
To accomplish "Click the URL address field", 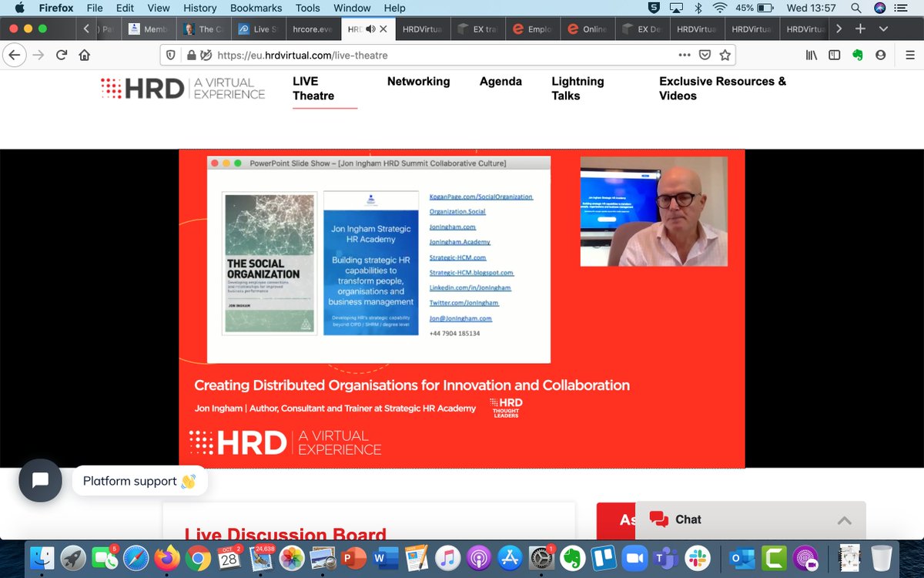I will tap(444, 55).
